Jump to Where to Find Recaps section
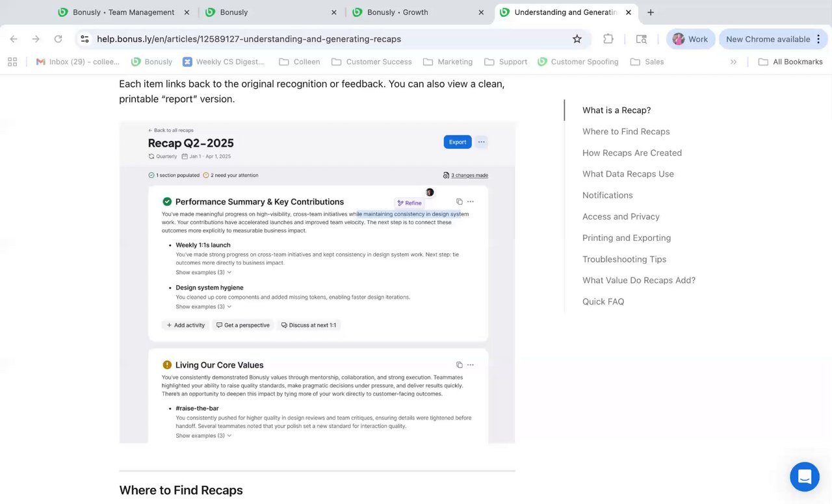The width and height of the screenshot is (832, 504). pos(625,131)
